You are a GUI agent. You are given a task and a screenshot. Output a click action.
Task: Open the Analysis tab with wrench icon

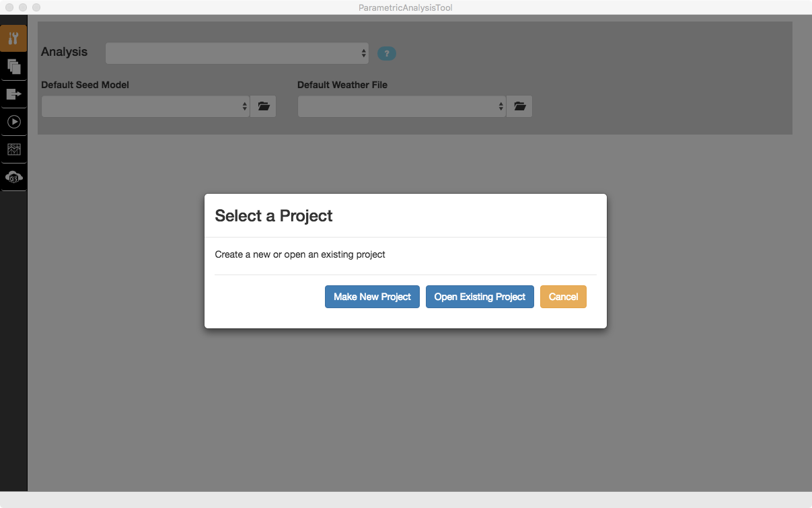[13, 39]
